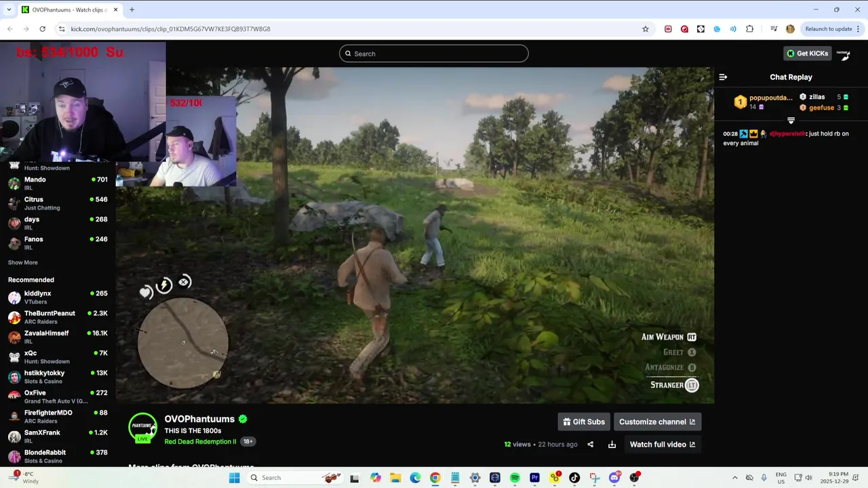868x488 pixels.
Task: Click the red record extension icon
Action: click(x=684, y=28)
